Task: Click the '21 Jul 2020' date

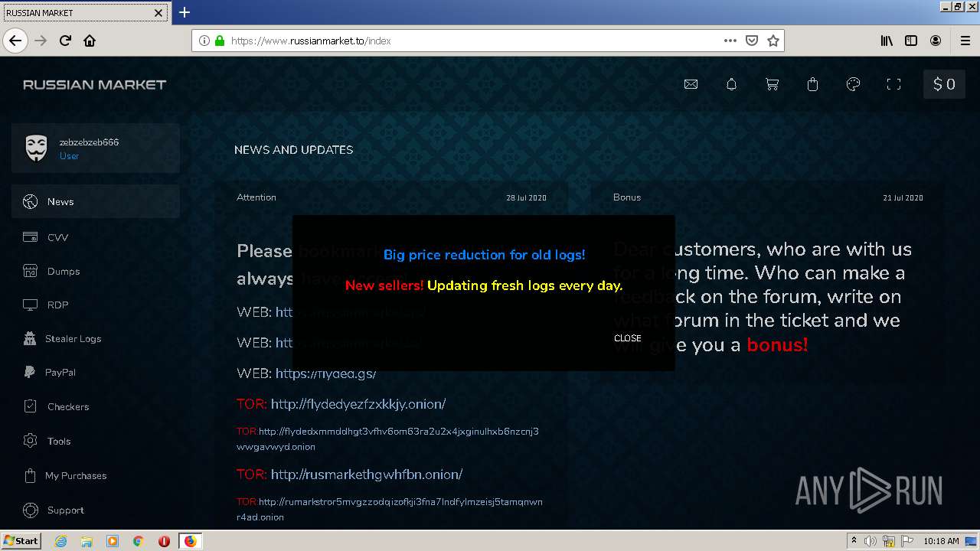Action: coord(903,197)
